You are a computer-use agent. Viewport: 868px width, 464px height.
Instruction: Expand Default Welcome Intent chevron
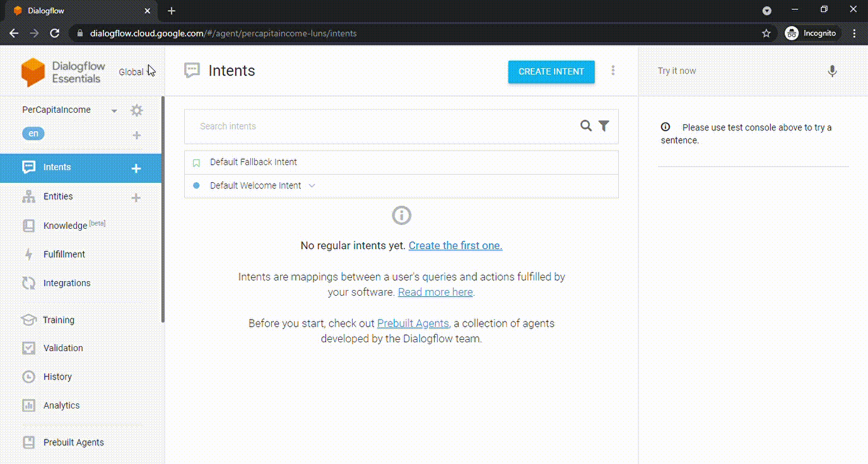click(312, 186)
